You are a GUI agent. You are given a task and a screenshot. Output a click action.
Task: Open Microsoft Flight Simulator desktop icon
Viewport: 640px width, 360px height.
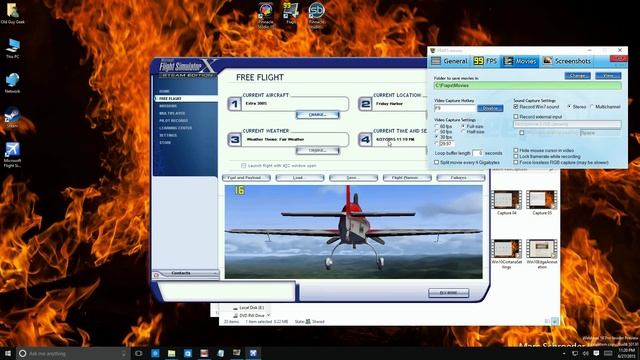(12, 155)
